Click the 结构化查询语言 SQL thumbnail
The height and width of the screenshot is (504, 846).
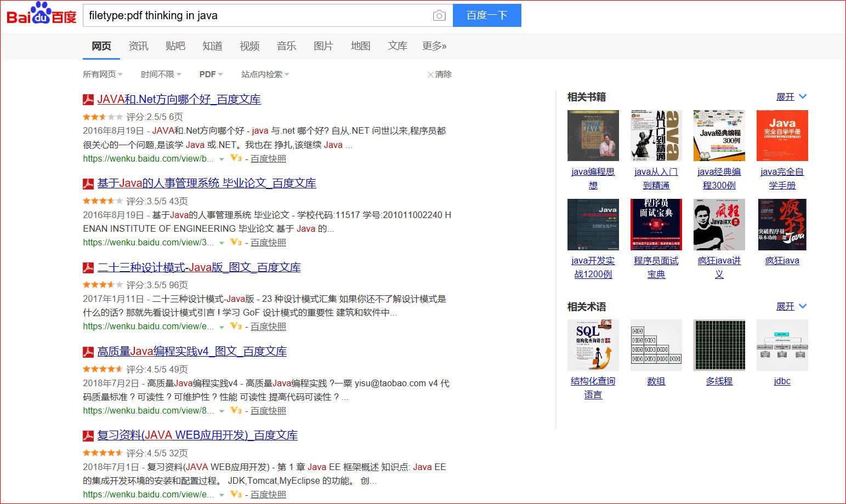593,345
